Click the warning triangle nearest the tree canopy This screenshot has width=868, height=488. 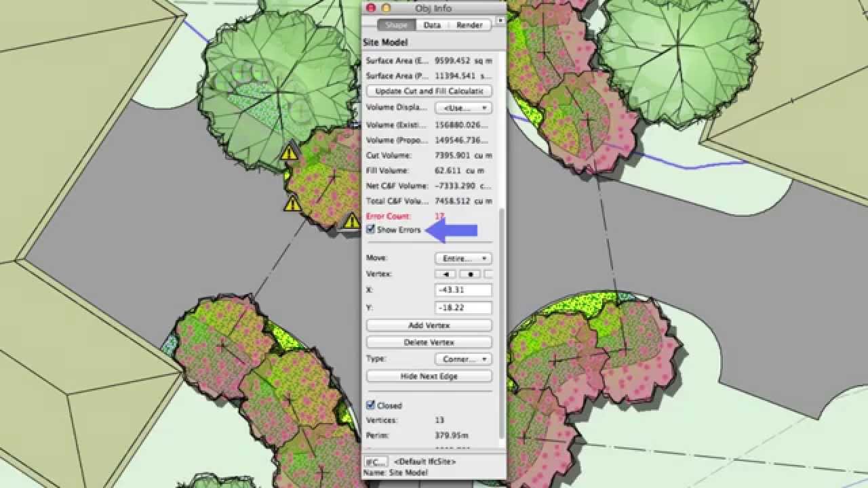(x=290, y=152)
